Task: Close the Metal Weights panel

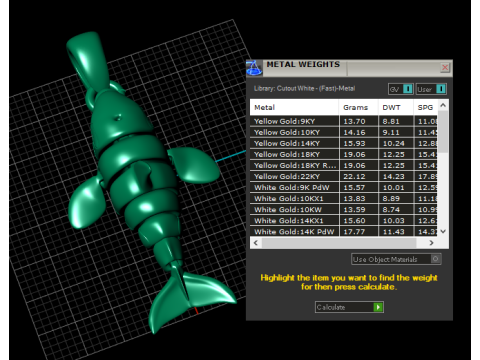Action: click(445, 68)
